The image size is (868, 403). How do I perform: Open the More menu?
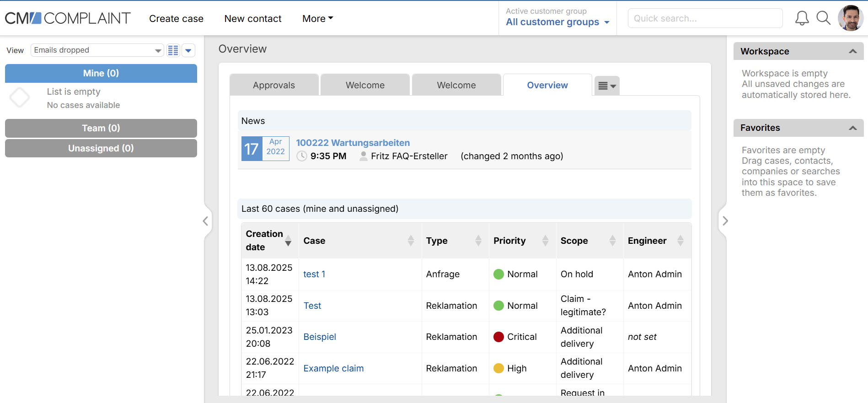point(318,19)
